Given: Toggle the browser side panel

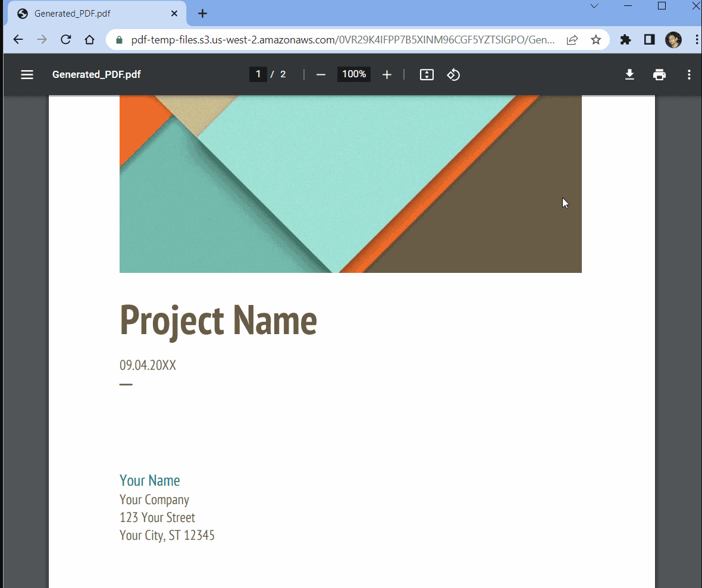Looking at the screenshot, I should tap(649, 40).
